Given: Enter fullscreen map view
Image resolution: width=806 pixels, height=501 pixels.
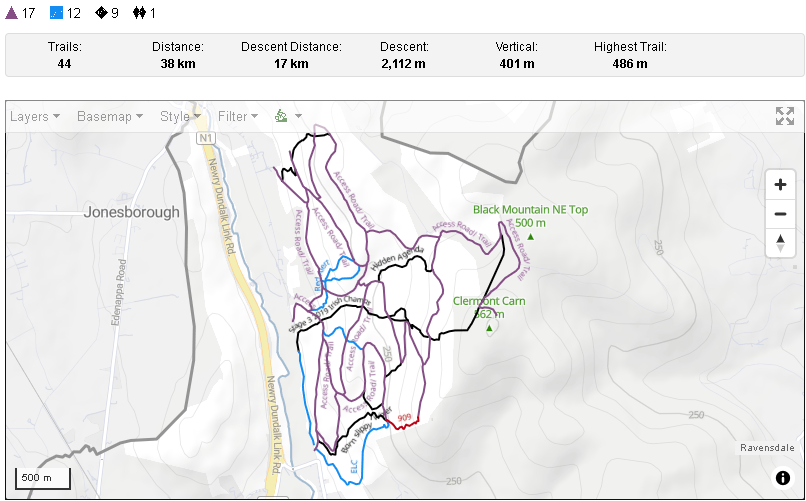Looking at the screenshot, I should coord(785,116).
